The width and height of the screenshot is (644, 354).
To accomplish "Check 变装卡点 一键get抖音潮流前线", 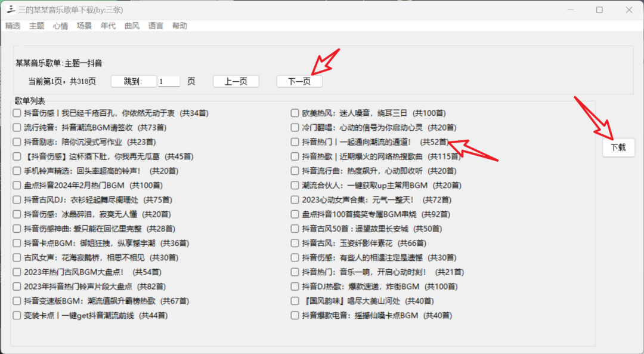I will click(17, 315).
